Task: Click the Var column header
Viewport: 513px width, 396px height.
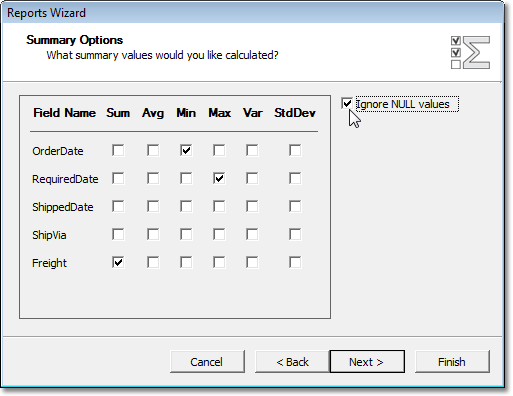Action: pyautogui.click(x=253, y=113)
